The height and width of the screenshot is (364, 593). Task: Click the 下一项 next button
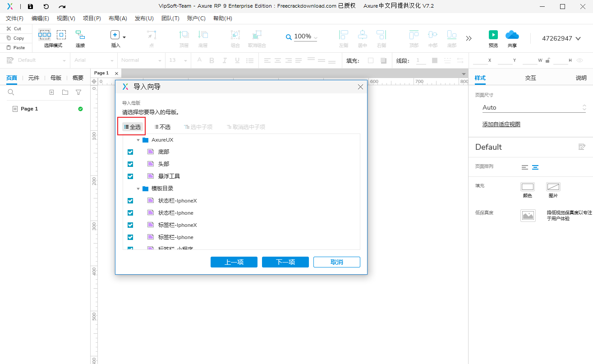pyautogui.click(x=285, y=262)
